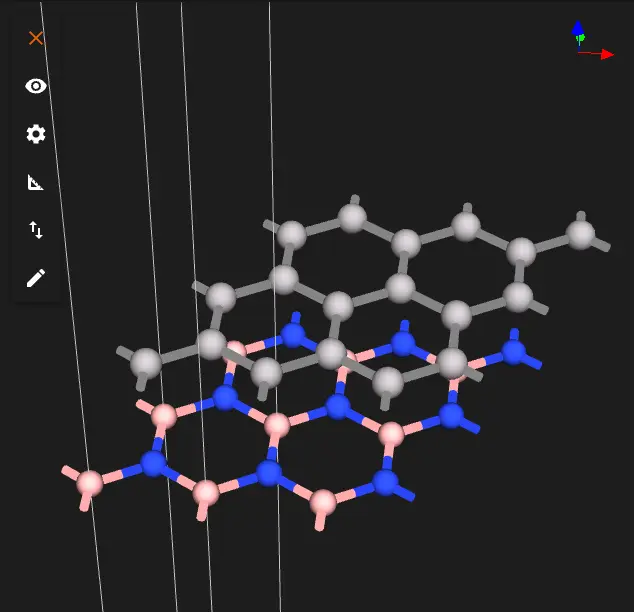Image resolution: width=634 pixels, height=612 pixels.
Task: Pick the topmost gray carbon atom
Action: [x=352, y=217]
